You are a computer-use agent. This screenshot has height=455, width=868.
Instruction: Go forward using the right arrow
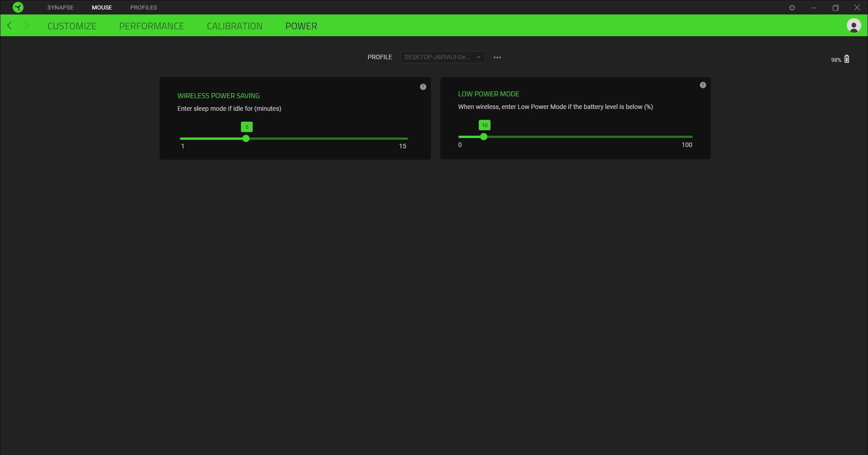click(27, 26)
